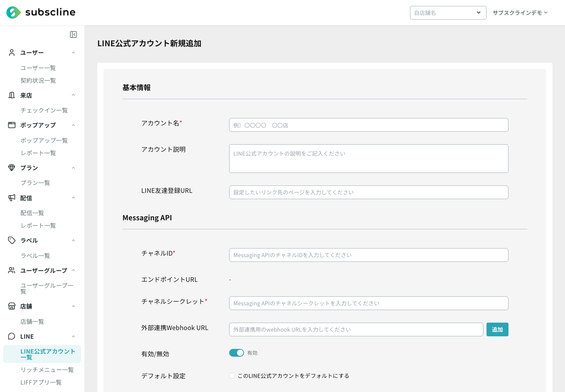Open 契約状況一覧 in sidebar

pyautogui.click(x=38, y=80)
